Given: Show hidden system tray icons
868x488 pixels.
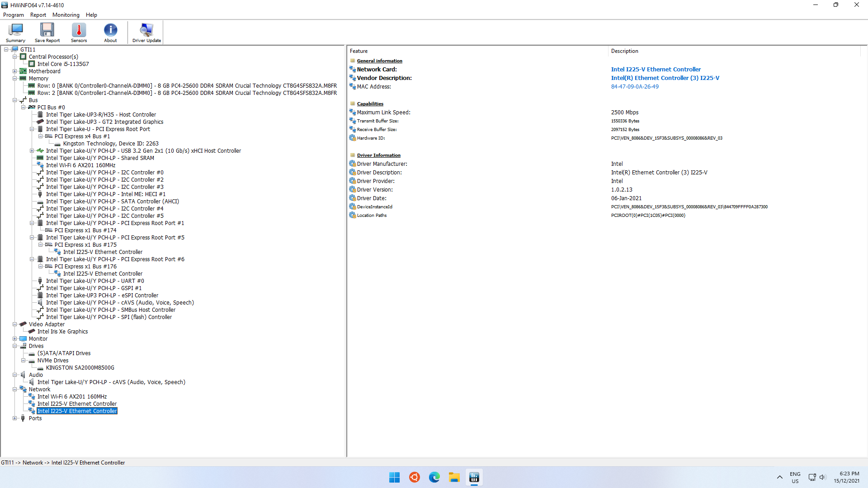Looking at the screenshot, I should [780, 477].
